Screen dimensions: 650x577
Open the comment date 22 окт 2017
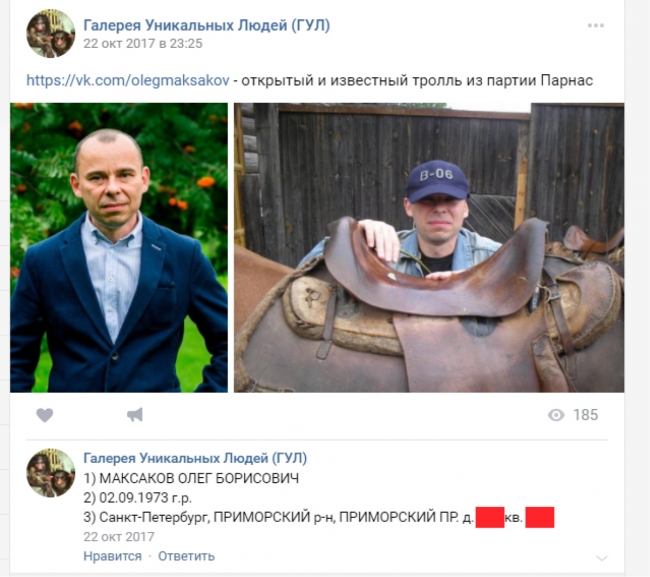point(119,537)
